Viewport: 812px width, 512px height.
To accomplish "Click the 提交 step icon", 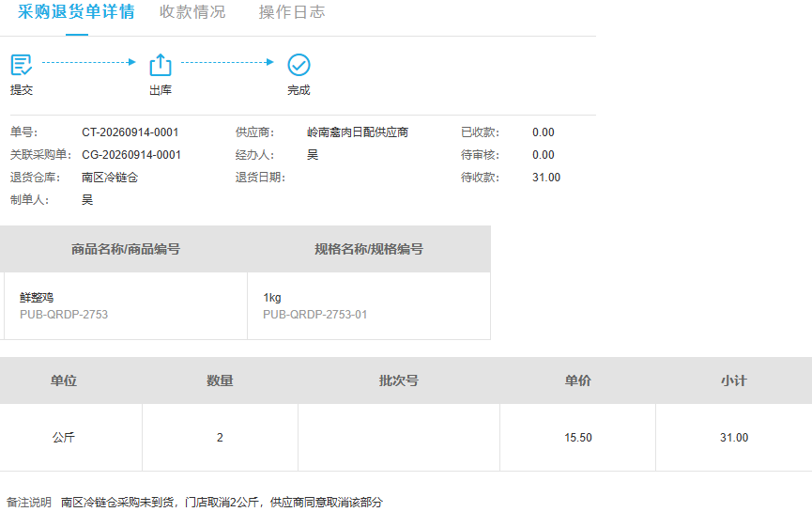I will [x=22, y=65].
